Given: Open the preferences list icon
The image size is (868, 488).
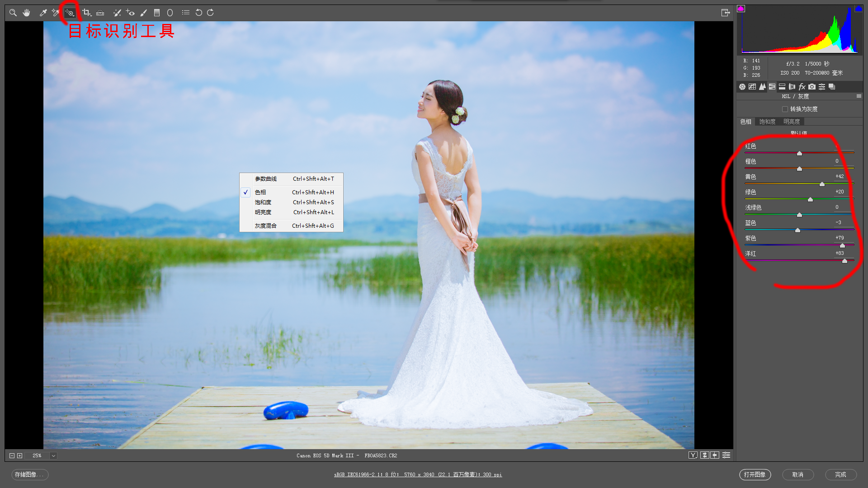Looking at the screenshot, I should 186,13.
